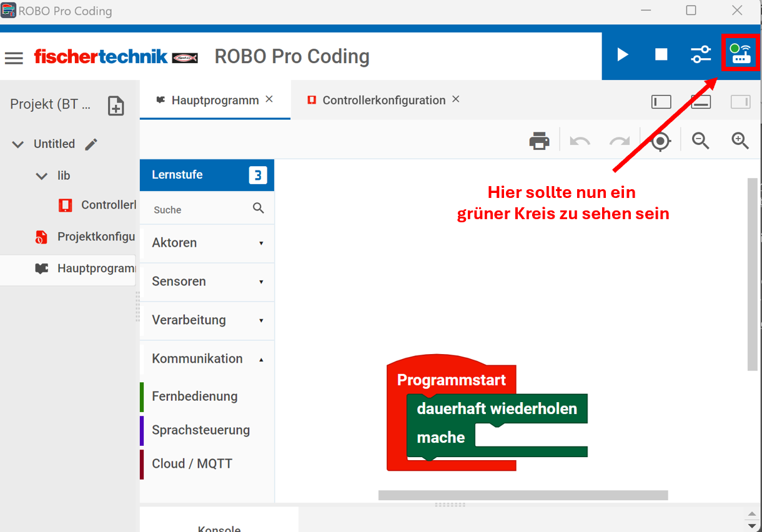Open the controller connection icon
The height and width of the screenshot is (532, 762).
pos(741,54)
